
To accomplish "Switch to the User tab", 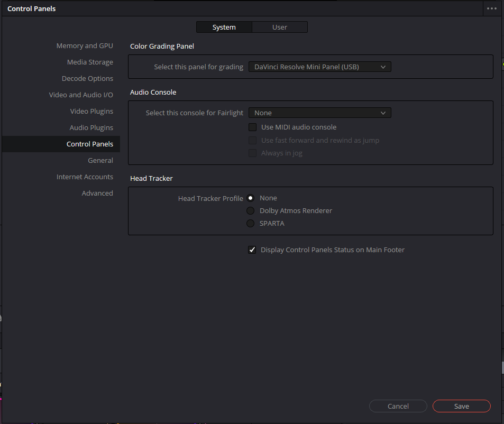I will pos(280,27).
